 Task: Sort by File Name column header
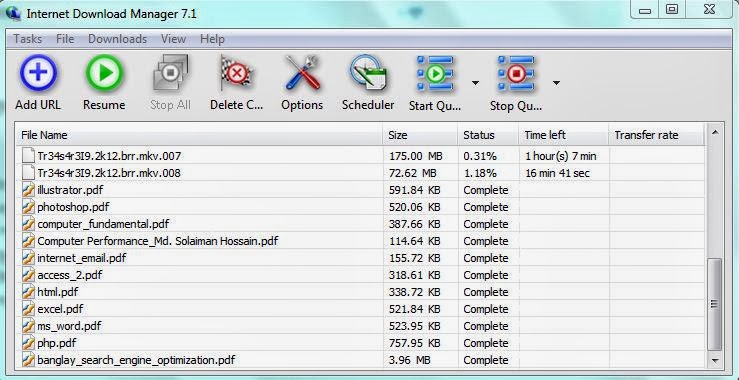199,135
